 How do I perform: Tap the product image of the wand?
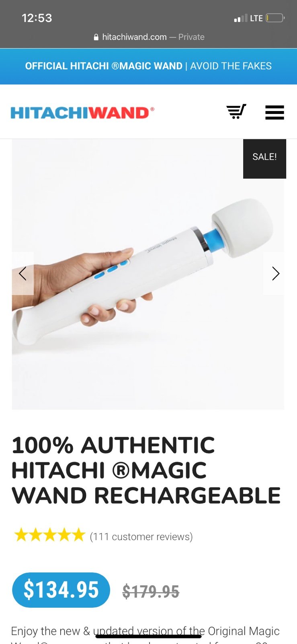[148, 275]
